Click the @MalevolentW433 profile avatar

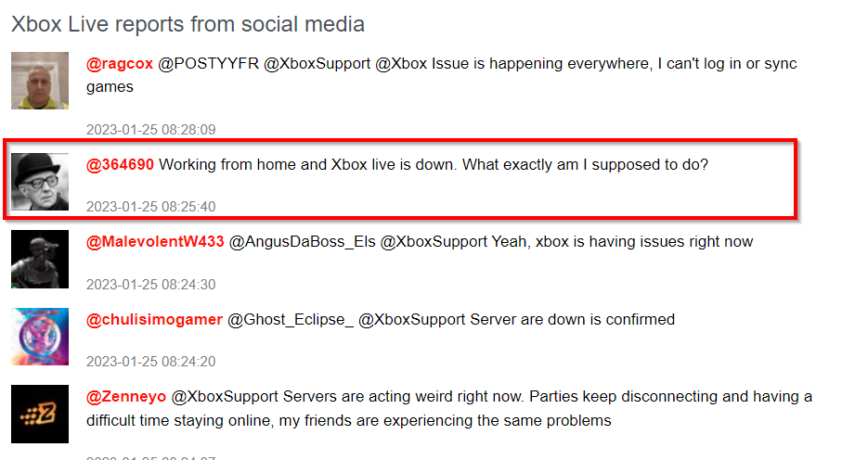coord(39,259)
